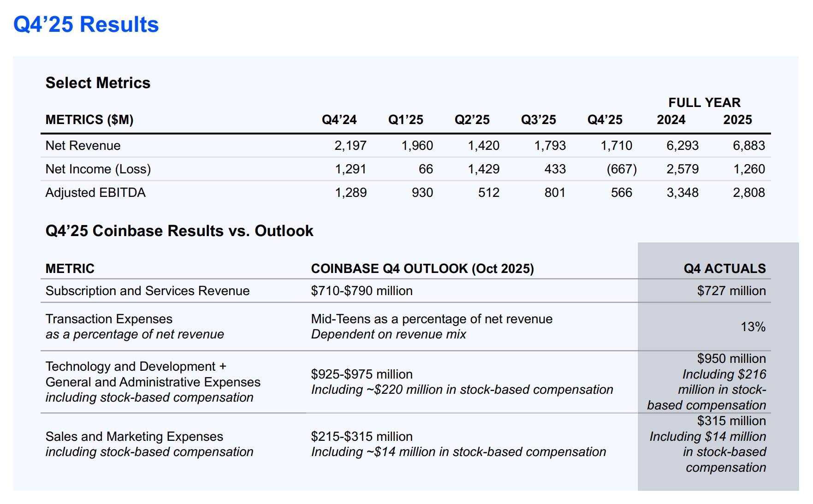Select the 13% transaction expenses actual

pos(753,327)
